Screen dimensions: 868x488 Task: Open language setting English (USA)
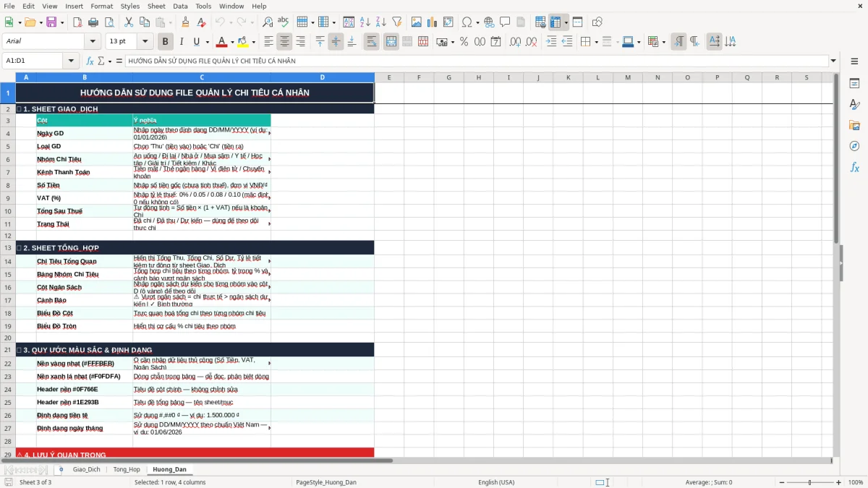click(x=496, y=482)
